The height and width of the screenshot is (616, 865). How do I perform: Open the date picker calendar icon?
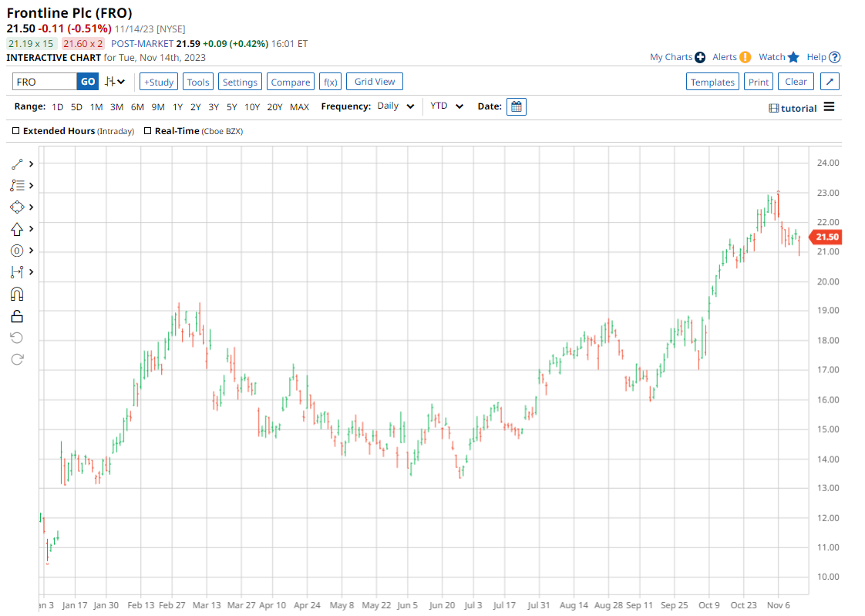coord(517,107)
